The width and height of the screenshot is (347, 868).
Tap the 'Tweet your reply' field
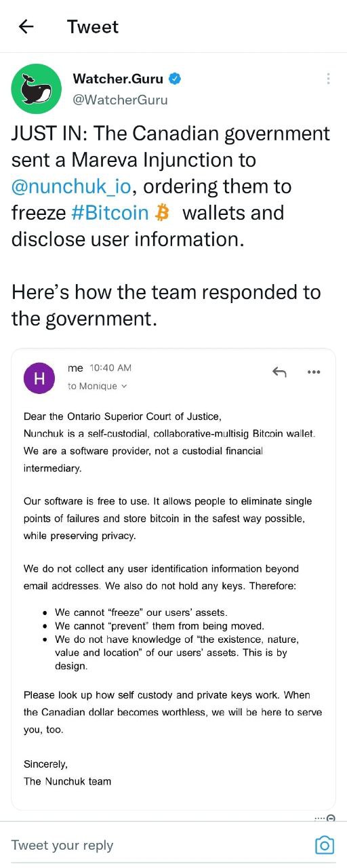(159, 845)
